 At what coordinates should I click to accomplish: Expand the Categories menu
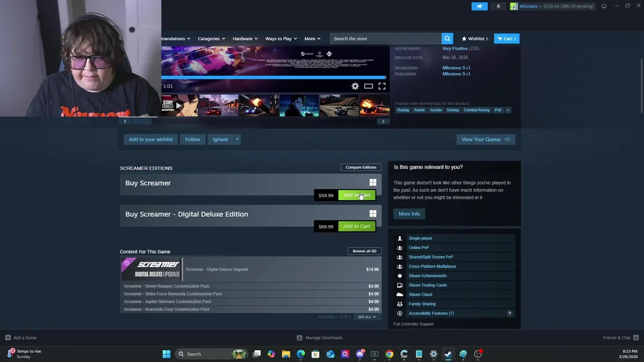tap(211, 39)
